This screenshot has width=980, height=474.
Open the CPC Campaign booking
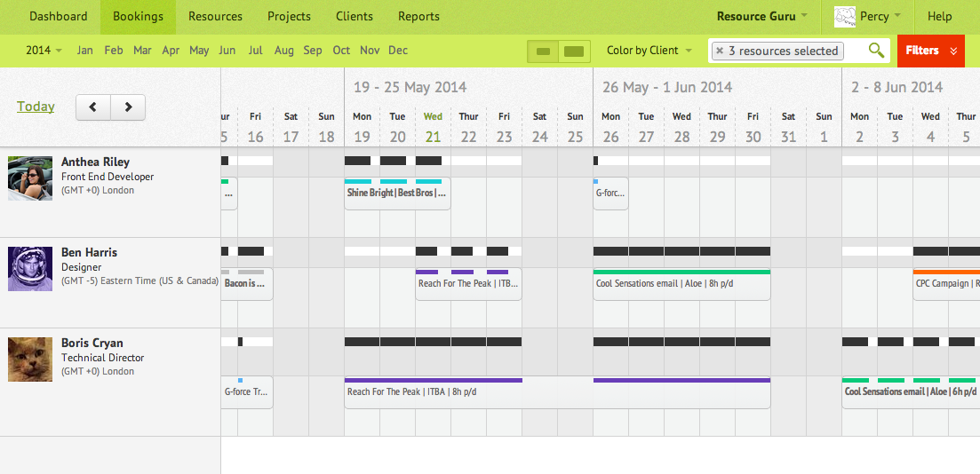(x=946, y=284)
